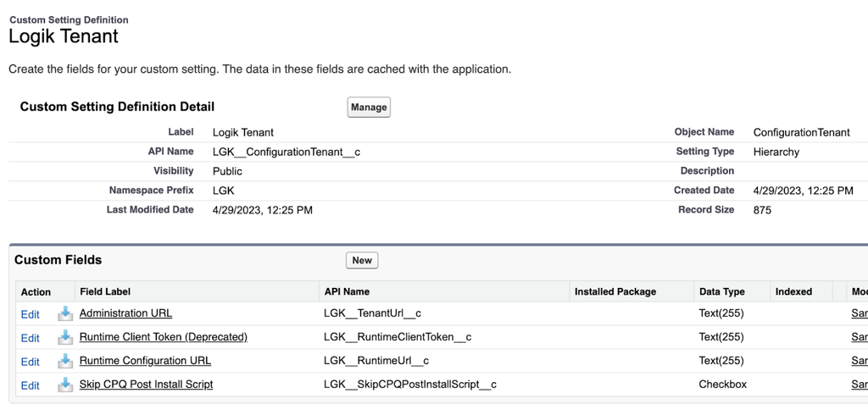Click Text(255) in the Administration URL row
This screenshot has height=404, width=868.
(x=721, y=313)
